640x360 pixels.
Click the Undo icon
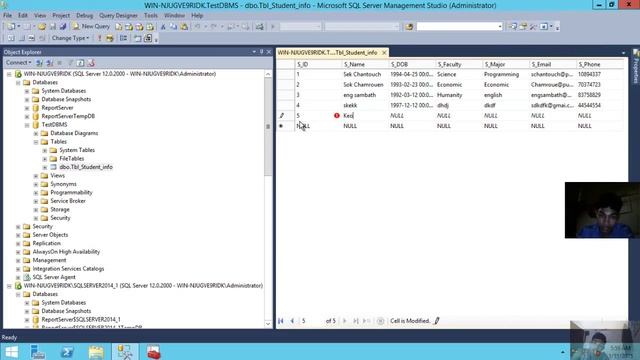[198, 27]
